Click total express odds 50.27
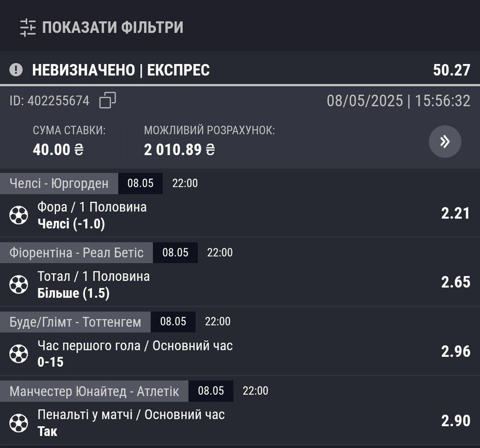 click(x=452, y=70)
